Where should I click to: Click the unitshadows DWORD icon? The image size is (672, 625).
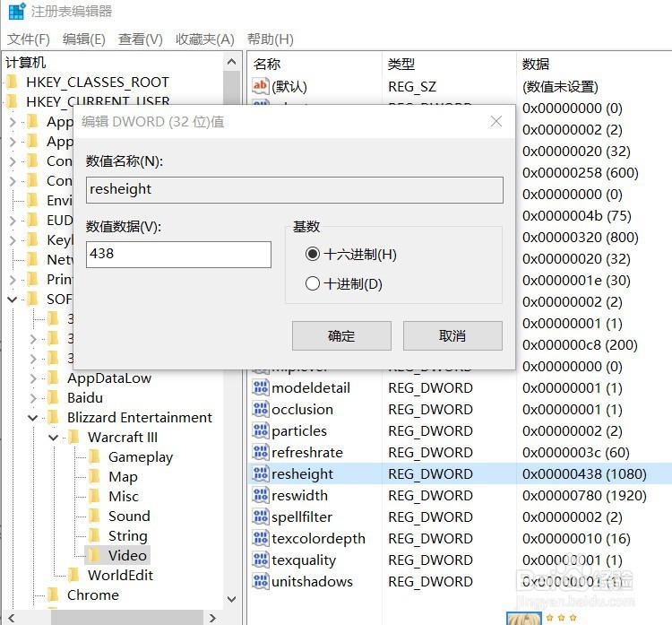pyautogui.click(x=260, y=581)
